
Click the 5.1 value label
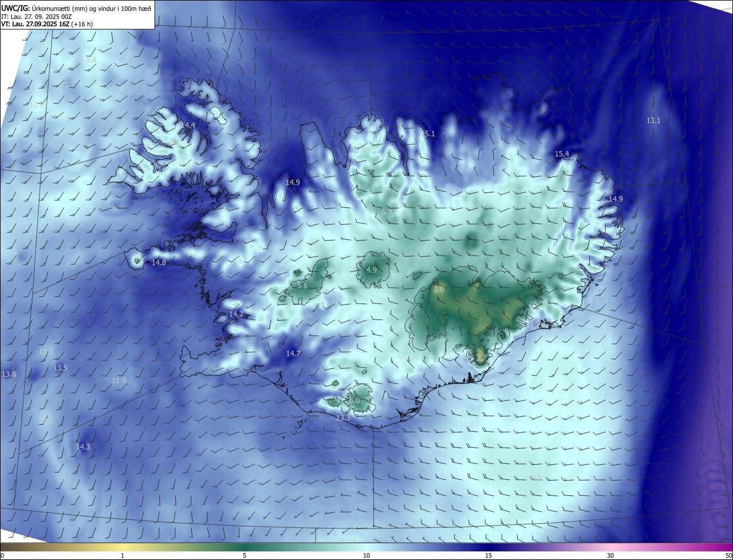(430, 133)
